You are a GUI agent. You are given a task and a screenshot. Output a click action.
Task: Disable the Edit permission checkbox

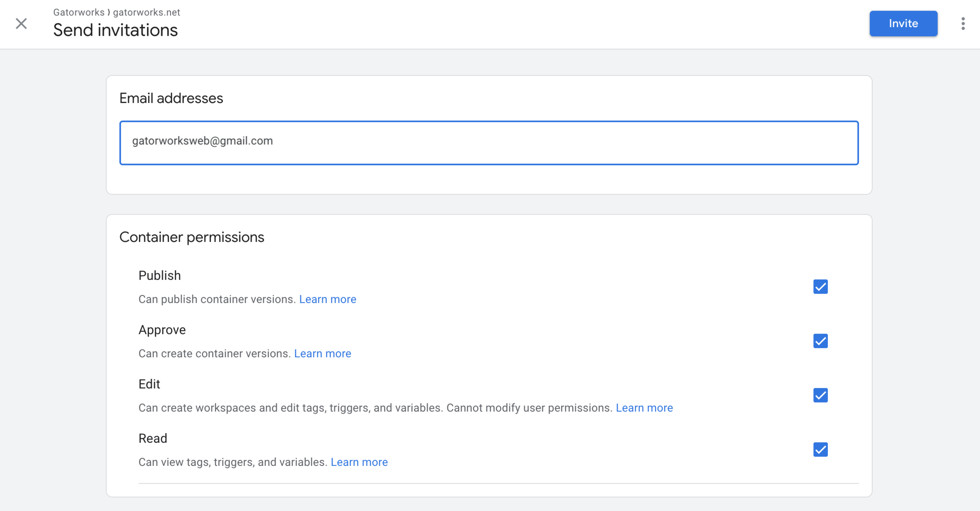coord(820,395)
